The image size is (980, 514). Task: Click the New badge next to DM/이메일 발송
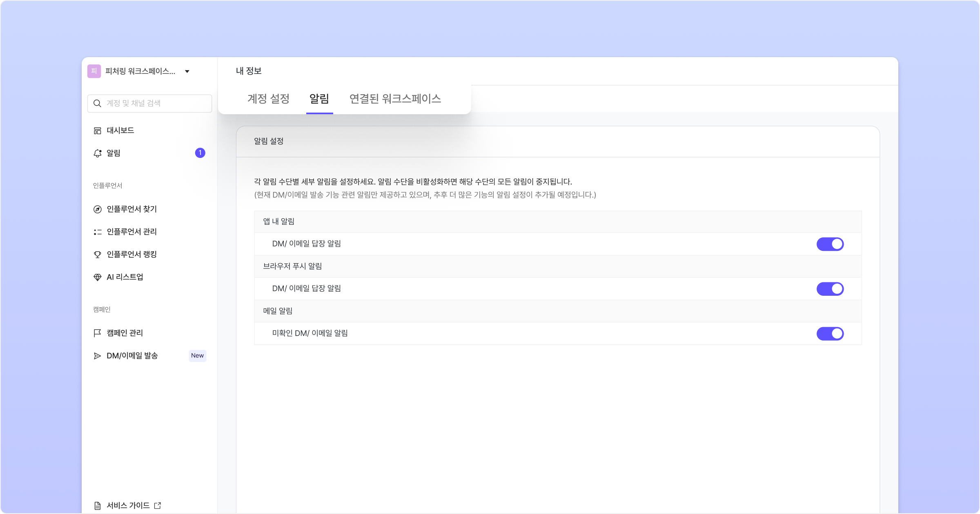[x=197, y=356]
